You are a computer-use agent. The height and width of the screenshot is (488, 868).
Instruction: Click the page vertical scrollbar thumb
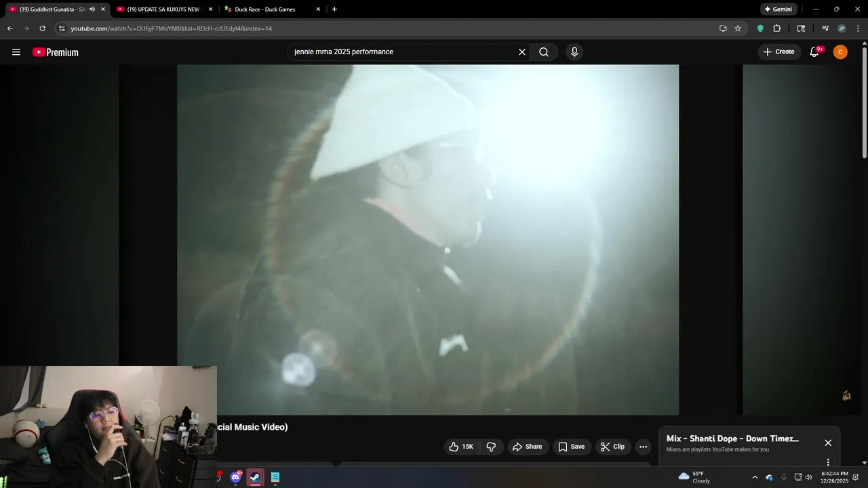click(x=864, y=103)
